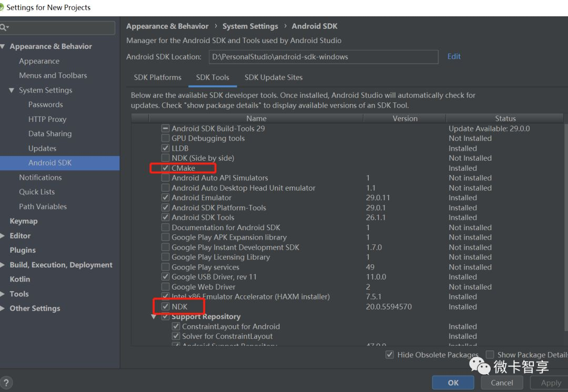568x392 pixels.
Task: Check Google Web Driver checkbox
Action: (x=166, y=287)
